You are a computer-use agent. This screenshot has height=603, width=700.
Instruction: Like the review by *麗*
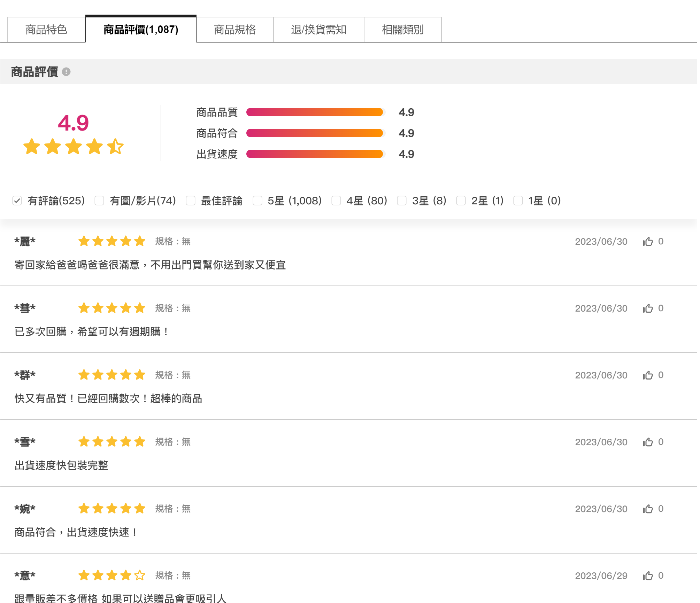[648, 242]
